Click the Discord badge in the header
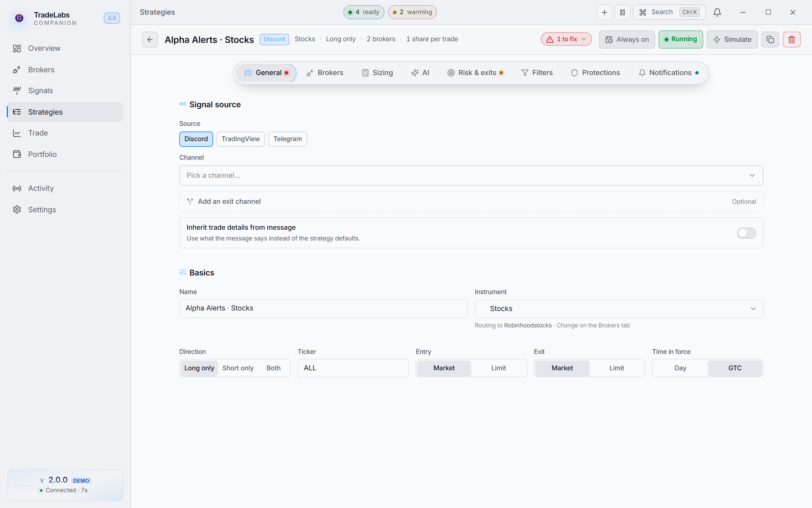Image resolution: width=812 pixels, height=508 pixels. tap(274, 39)
